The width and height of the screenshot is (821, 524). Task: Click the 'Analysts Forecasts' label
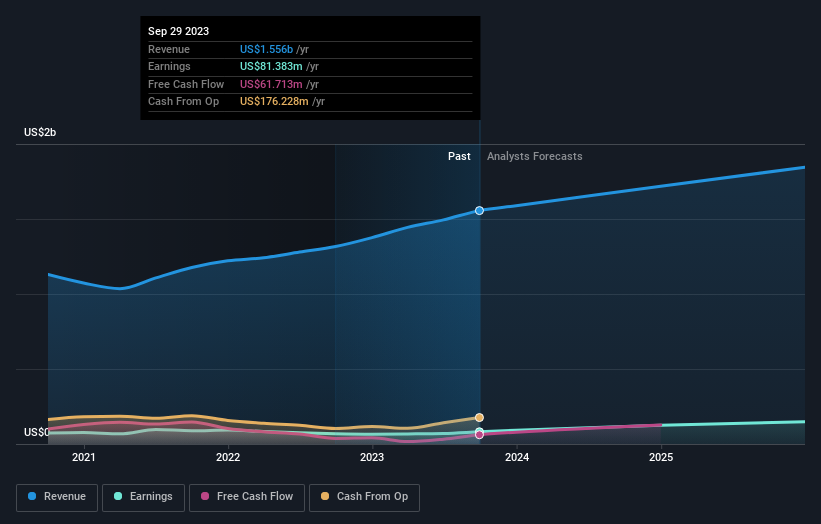coord(535,156)
